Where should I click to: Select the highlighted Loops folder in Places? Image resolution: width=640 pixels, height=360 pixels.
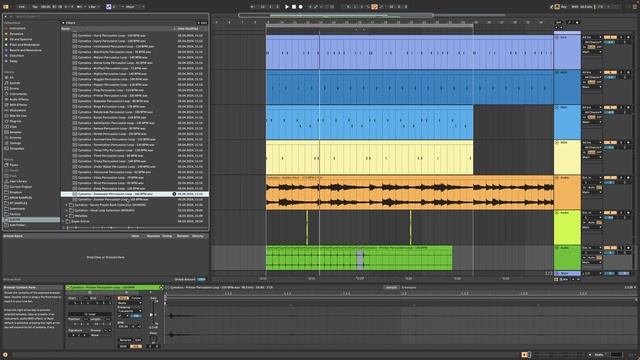click(x=31, y=220)
